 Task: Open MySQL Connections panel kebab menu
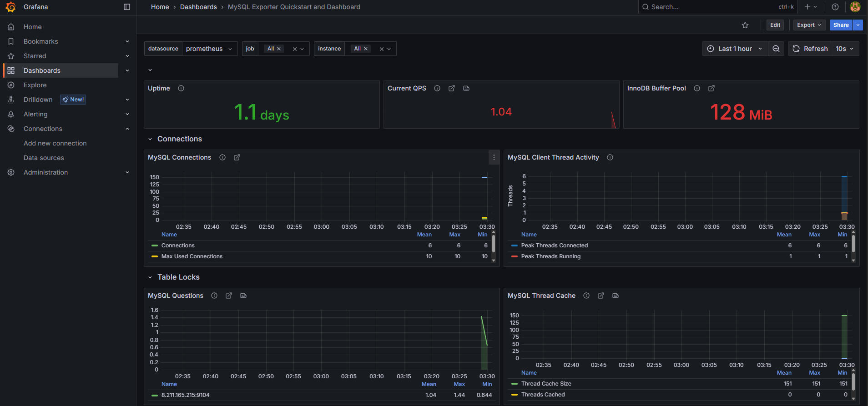point(494,157)
